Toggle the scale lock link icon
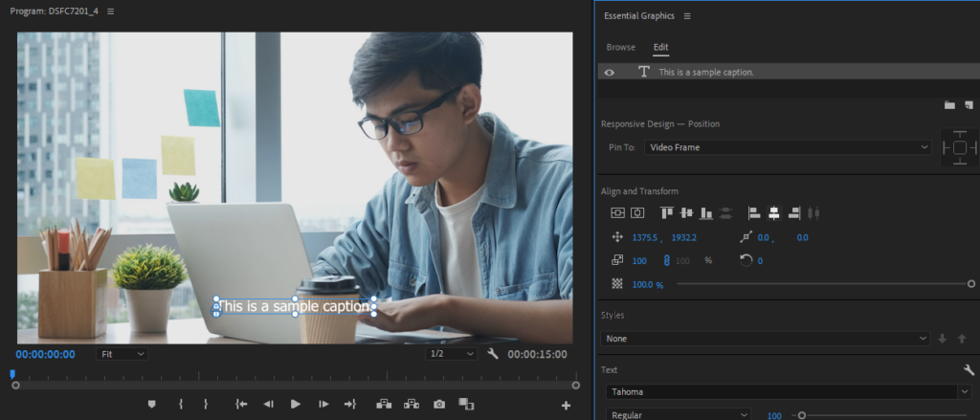The width and height of the screenshot is (980, 420). [666, 260]
